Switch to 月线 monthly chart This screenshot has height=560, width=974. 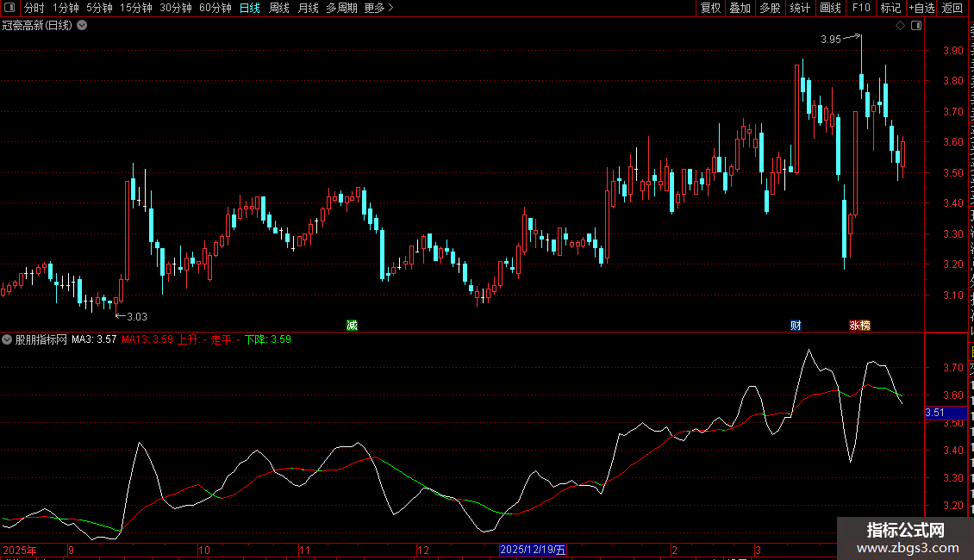point(308,8)
